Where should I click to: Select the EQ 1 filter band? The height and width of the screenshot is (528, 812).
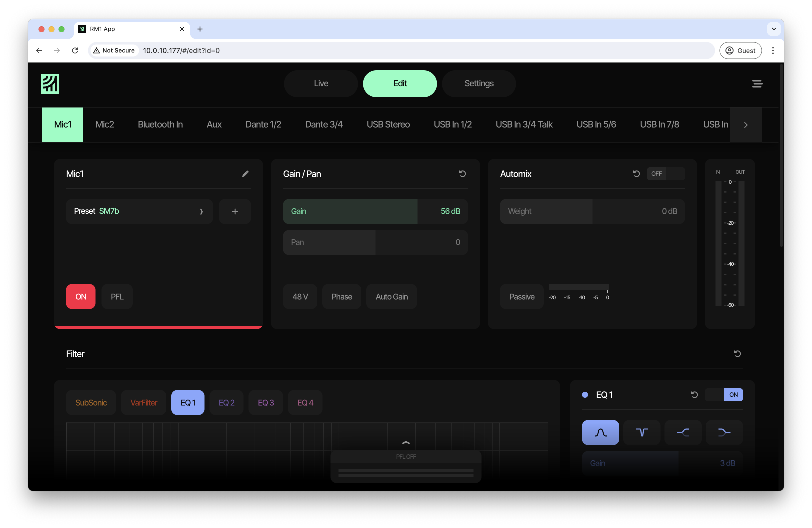click(x=188, y=402)
